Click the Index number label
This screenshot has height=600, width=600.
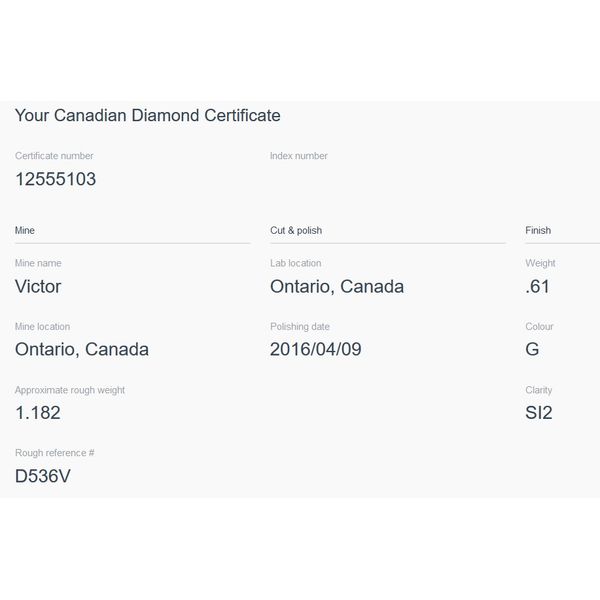[x=298, y=156]
